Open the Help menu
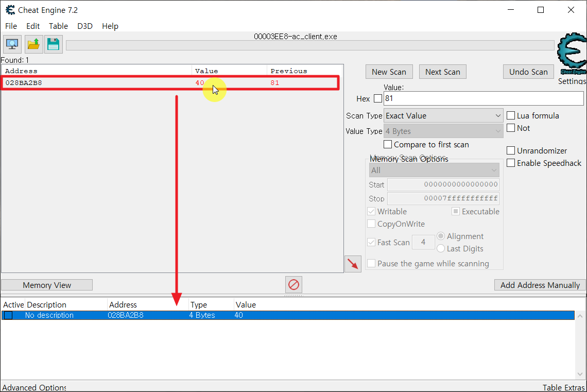 [x=110, y=26]
